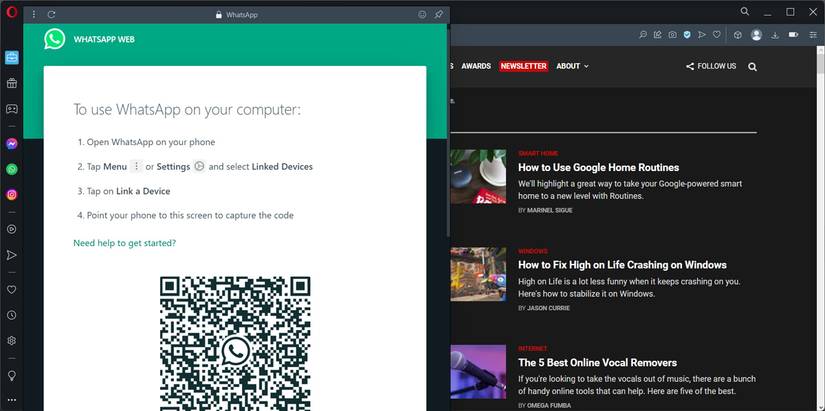Add page to bookmarks with toolbar heart
825x411 pixels.
pyautogui.click(x=717, y=35)
